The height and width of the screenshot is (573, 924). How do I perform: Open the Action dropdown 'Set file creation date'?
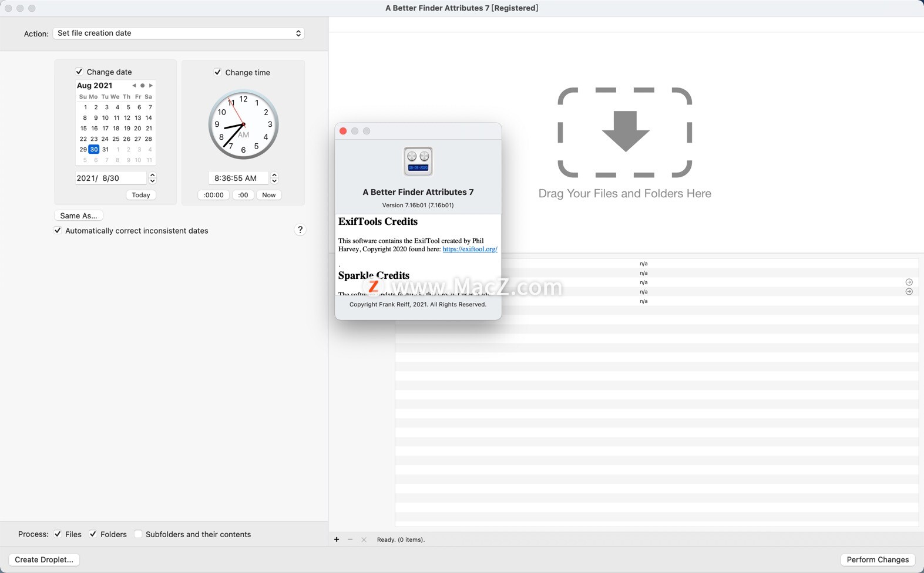pyautogui.click(x=179, y=33)
